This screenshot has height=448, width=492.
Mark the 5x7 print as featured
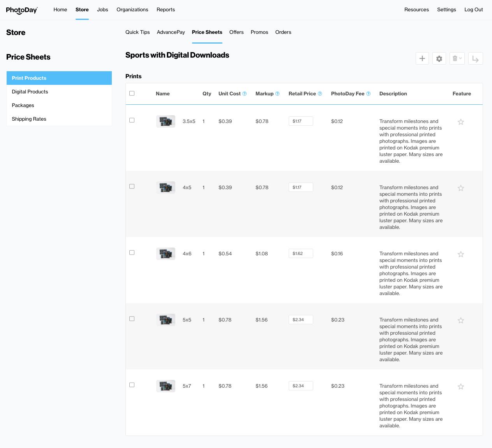pyautogui.click(x=461, y=387)
